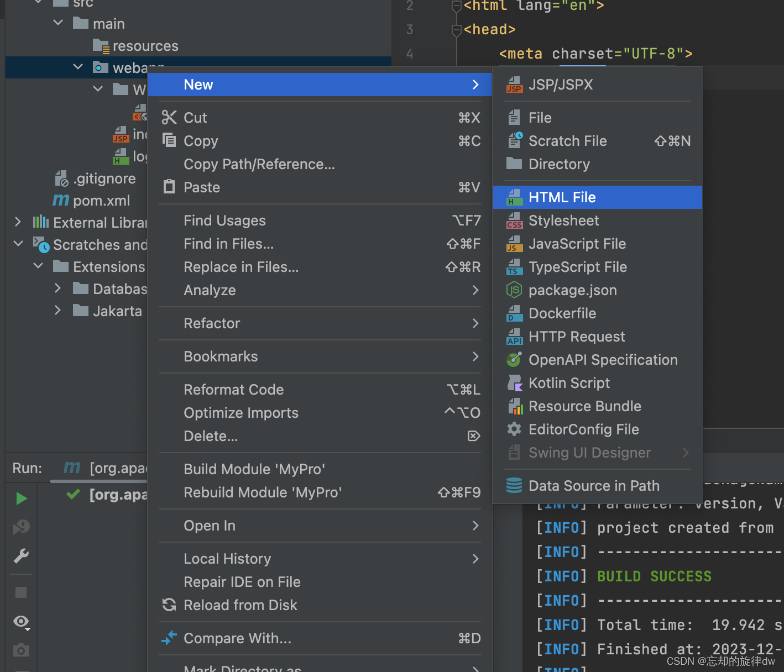This screenshot has height=672, width=784.
Task: Click the grayed Swing UI Designer entry
Action: (597, 453)
